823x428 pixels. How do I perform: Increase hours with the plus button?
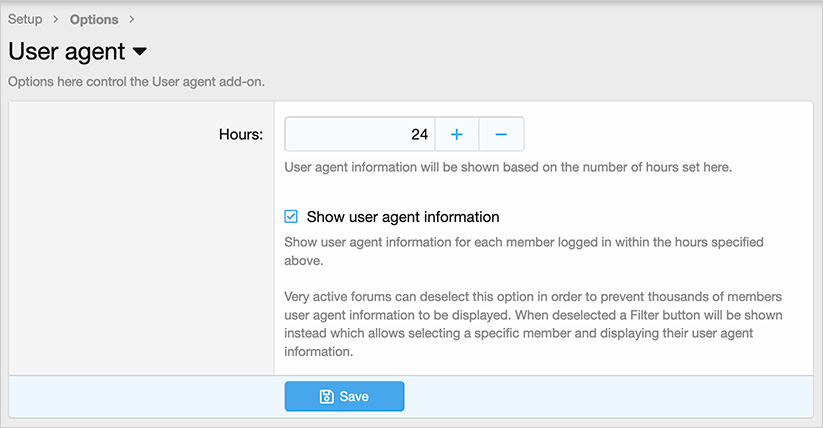456,134
